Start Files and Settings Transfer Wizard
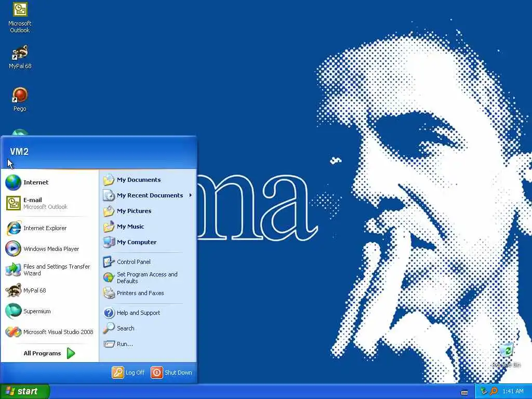The image size is (532, 399). click(49, 270)
